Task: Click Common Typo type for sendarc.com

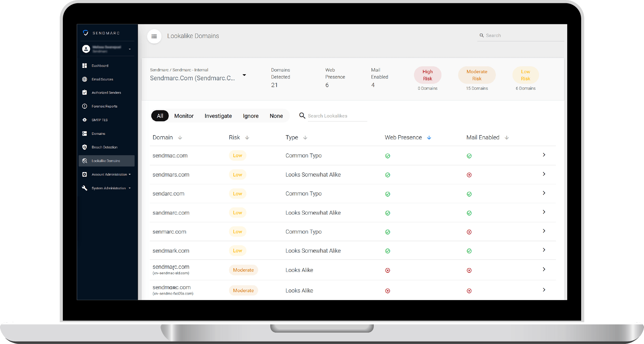Action: [303, 194]
